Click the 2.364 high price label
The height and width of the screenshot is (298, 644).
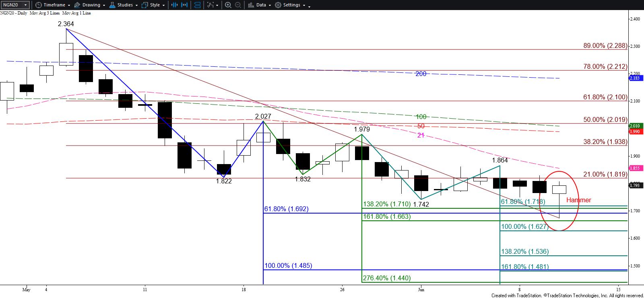66,24
